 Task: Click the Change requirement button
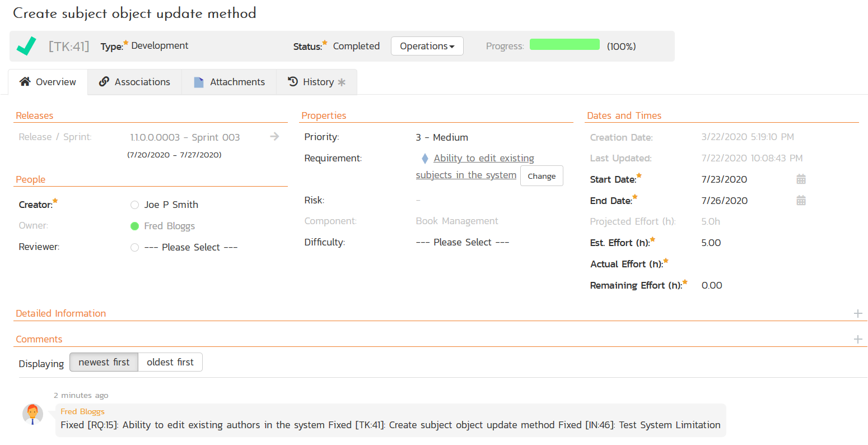[x=541, y=176]
